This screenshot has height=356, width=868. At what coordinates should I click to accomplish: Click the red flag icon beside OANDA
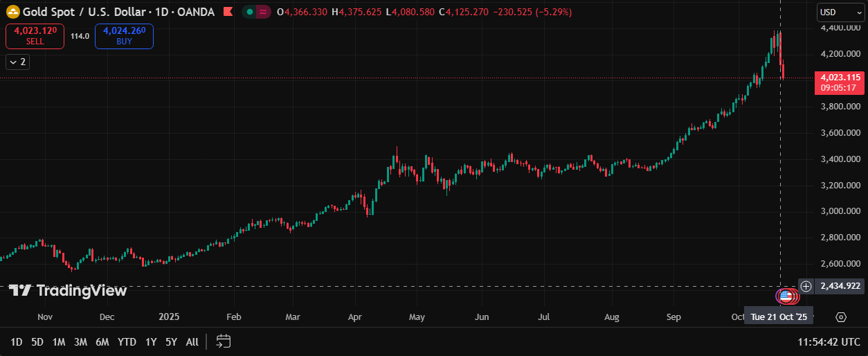pos(228,12)
